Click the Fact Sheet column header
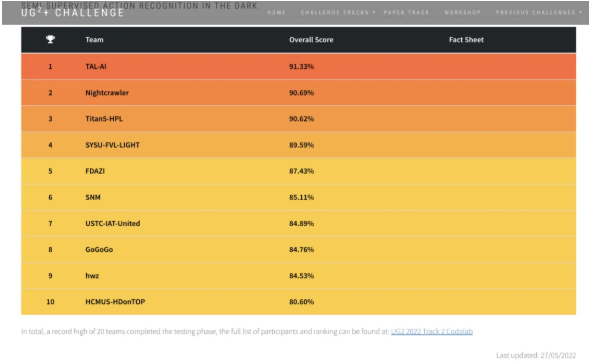 466,40
